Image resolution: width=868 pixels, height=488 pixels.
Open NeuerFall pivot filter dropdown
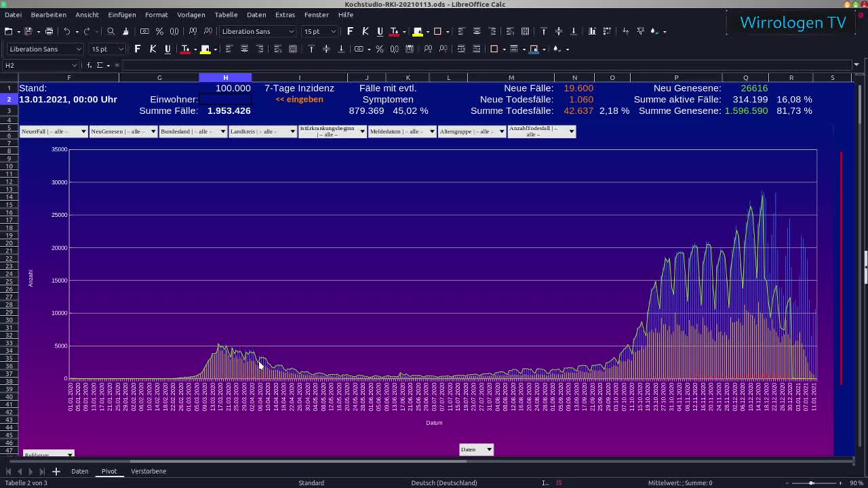(x=83, y=131)
